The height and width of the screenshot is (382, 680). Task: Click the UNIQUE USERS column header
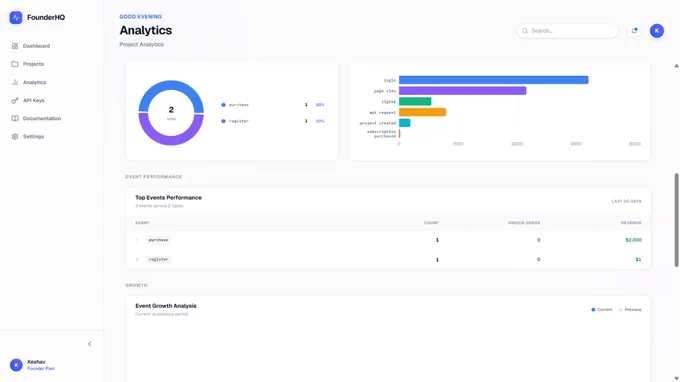coord(524,223)
